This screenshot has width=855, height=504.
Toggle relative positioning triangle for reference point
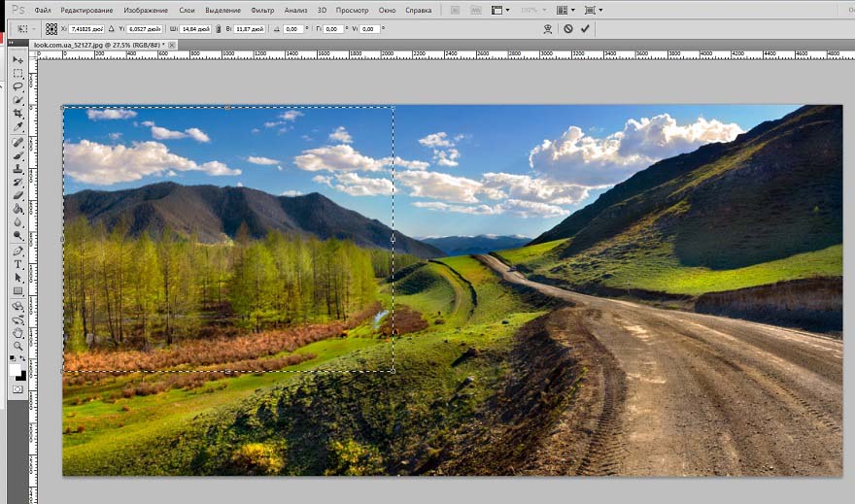click(112, 28)
